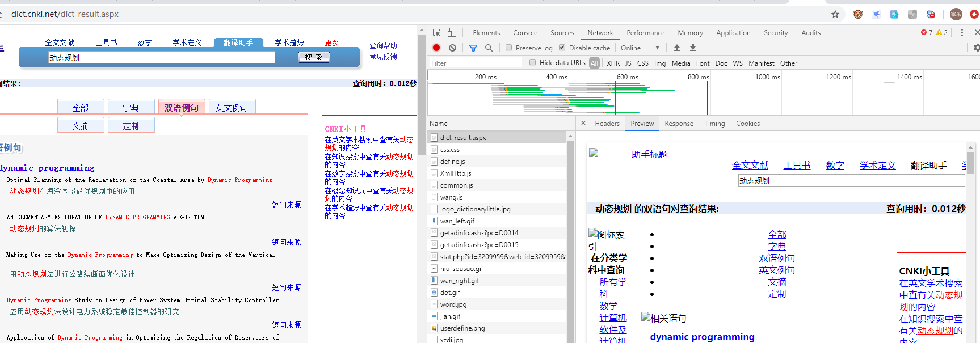Select XmlHttp.js request row
Viewport: 980px width, 343px height.
coord(497,173)
